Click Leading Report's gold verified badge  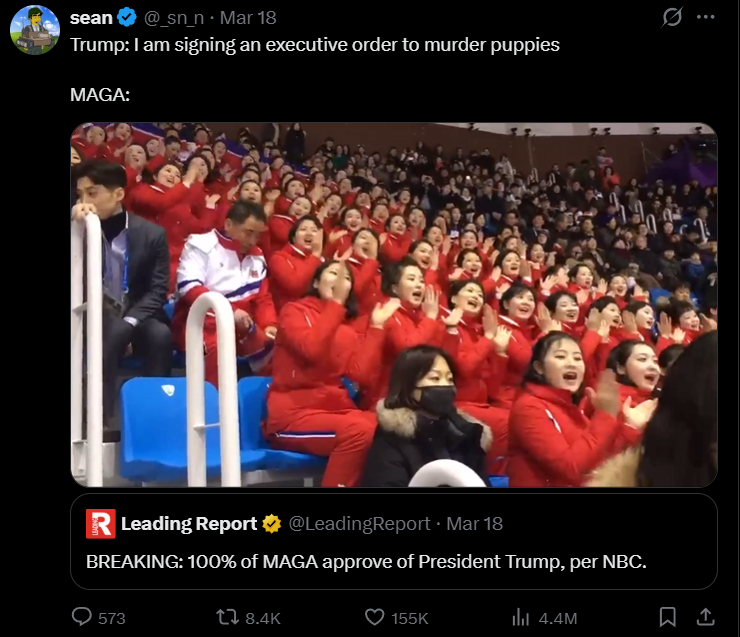pos(272,524)
